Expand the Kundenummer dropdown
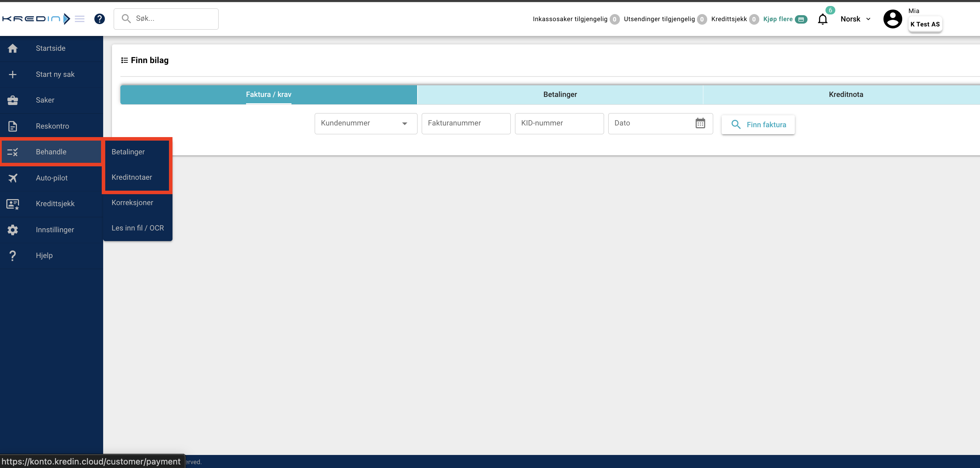The height and width of the screenshot is (468, 980). tap(404, 123)
